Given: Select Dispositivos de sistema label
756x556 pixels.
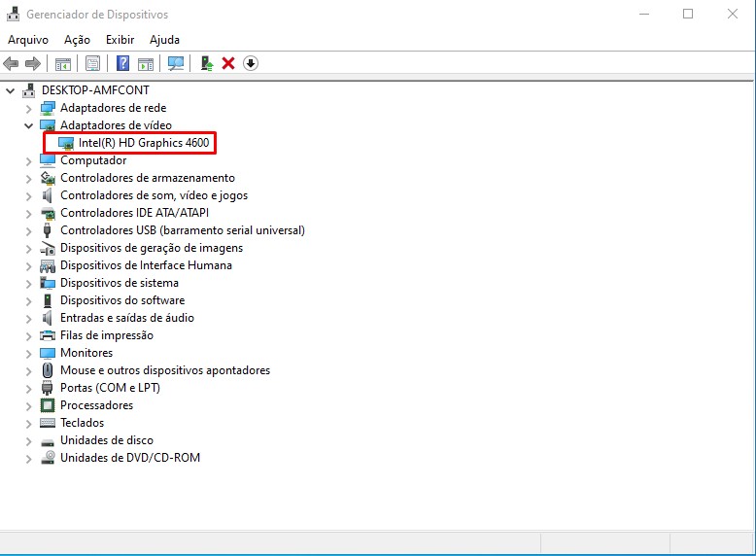Looking at the screenshot, I should (x=120, y=283).
